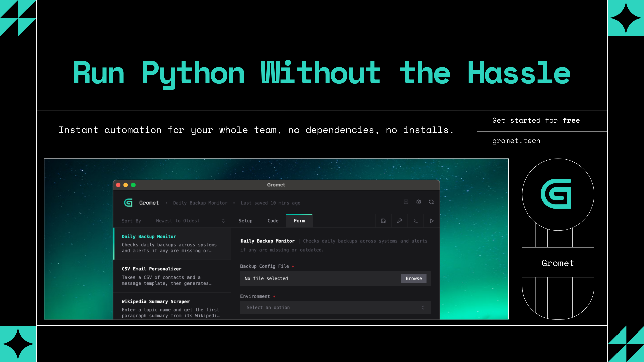The height and width of the screenshot is (362, 644).
Task: Open the Newest to Oldest sort dropdown
Action: [x=190, y=221]
